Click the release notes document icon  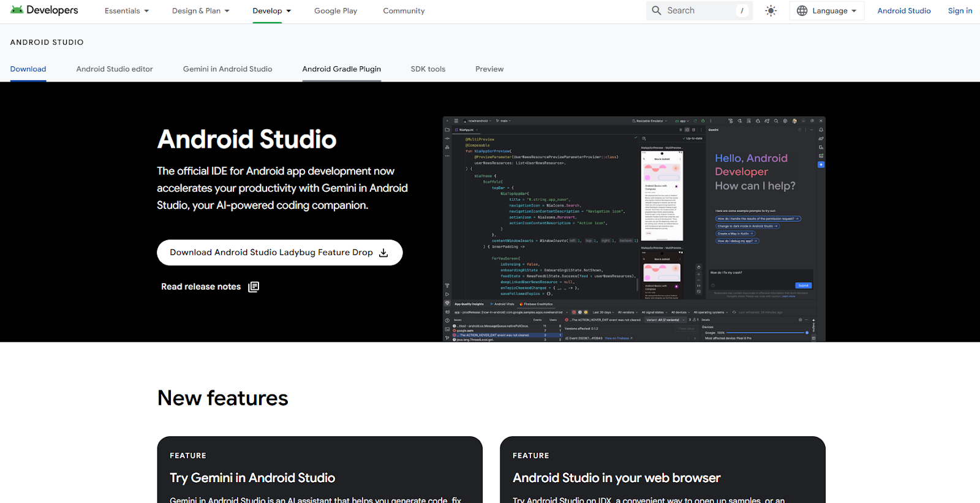point(254,287)
